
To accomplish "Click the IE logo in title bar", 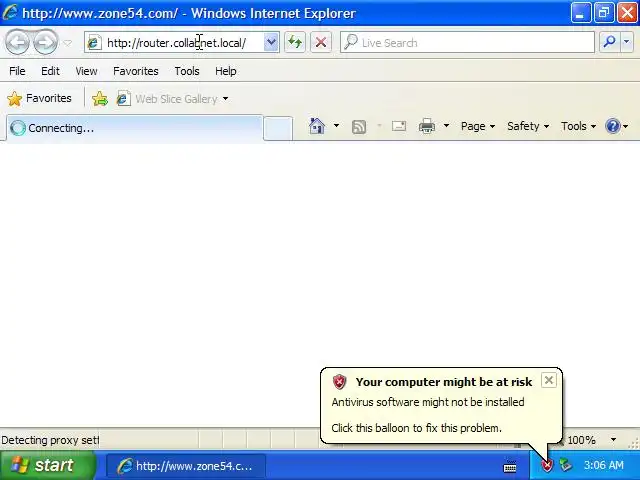I will (10, 13).
